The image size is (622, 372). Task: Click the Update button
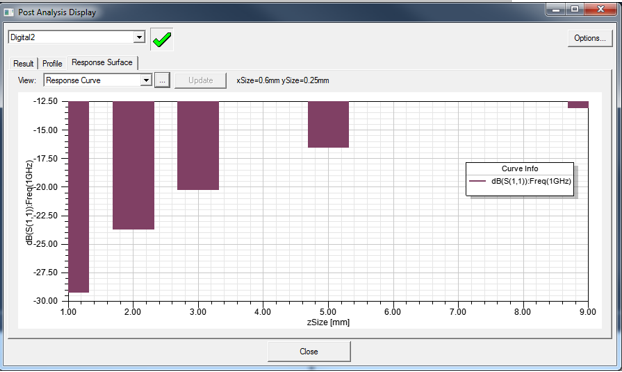click(201, 80)
